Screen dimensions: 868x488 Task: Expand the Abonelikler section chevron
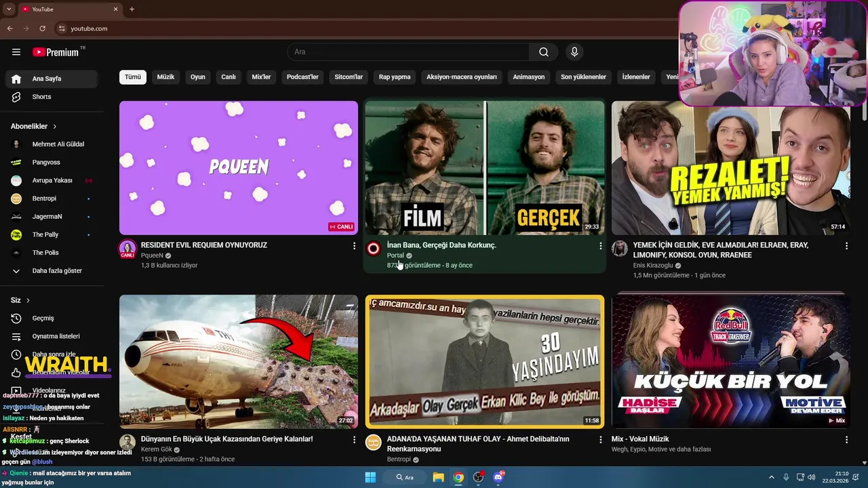[x=55, y=126]
